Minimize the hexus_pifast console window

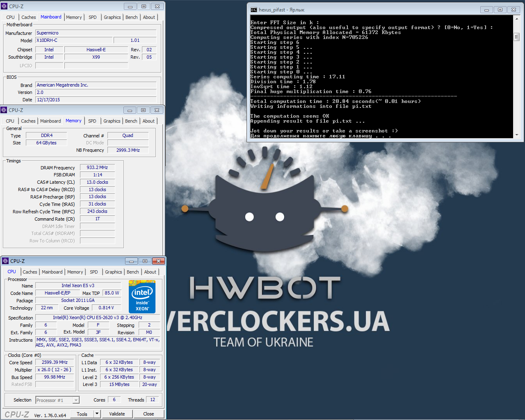click(486, 10)
